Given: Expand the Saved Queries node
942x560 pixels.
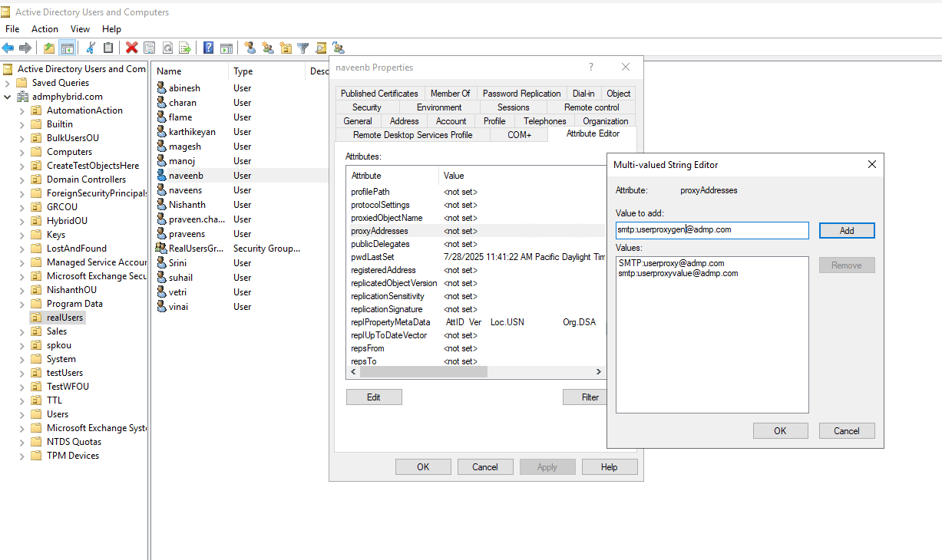Looking at the screenshot, I should point(7,83).
